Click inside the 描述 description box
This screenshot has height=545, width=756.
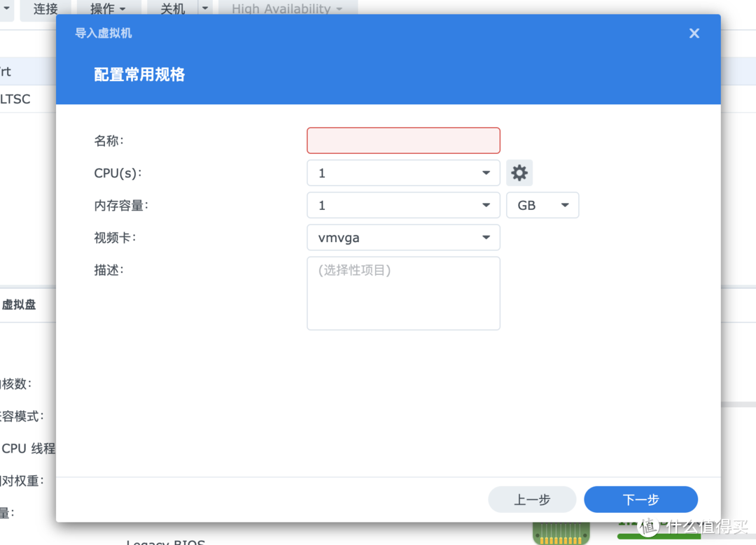(403, 292)
